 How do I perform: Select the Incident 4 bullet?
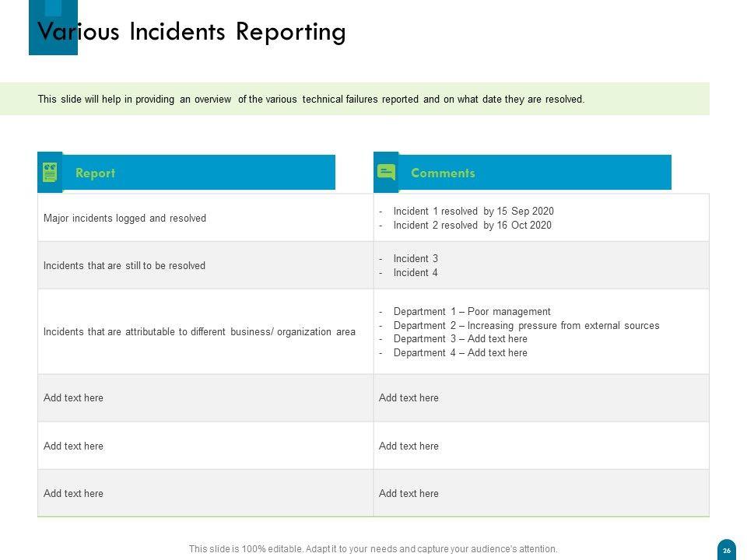pos(416,273)
